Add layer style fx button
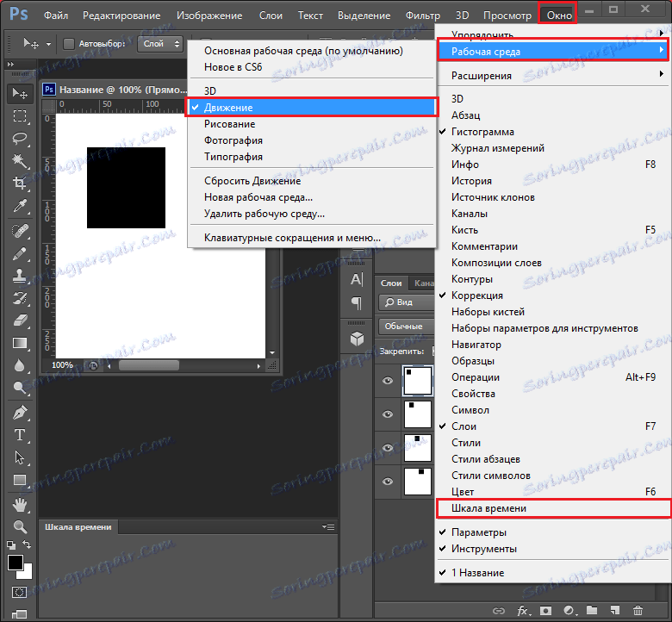Viewport: 672px width, 622px height. [523, 611]
